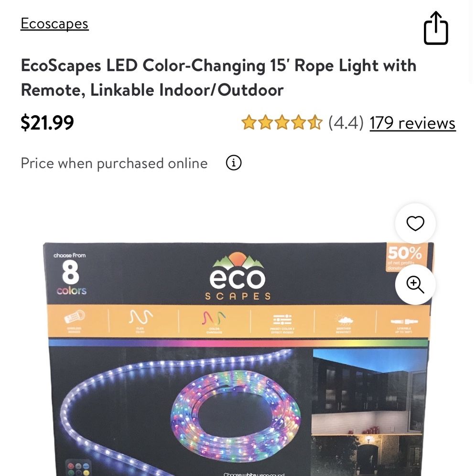The height and width of the screenshot is (476, 476).
Task: Click the 8 colors badge on box
Action: 70,274
